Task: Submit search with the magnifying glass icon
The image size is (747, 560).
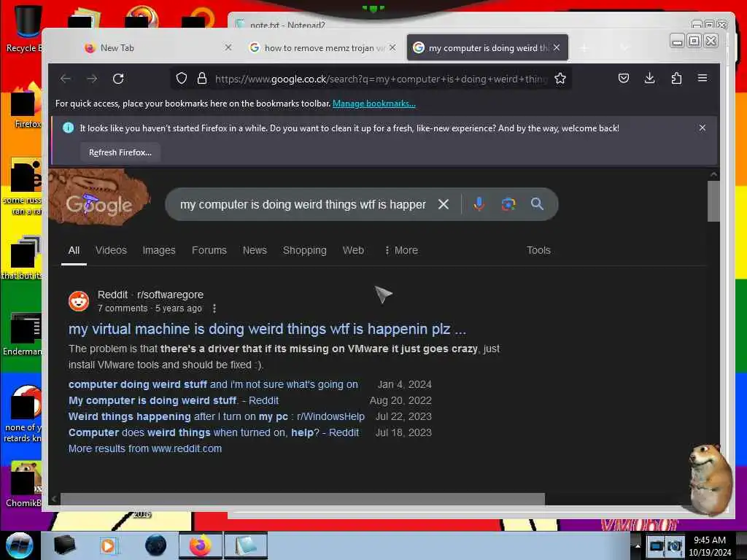Action: (537, 204)
